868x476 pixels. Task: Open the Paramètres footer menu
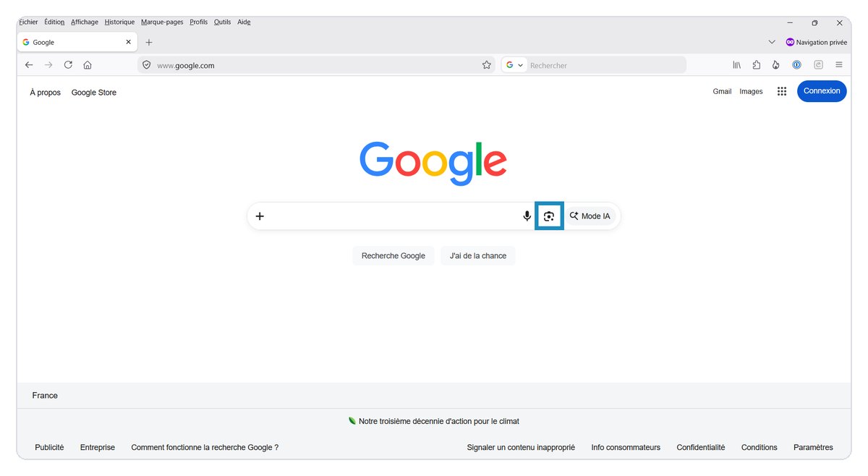pos(813,447)
